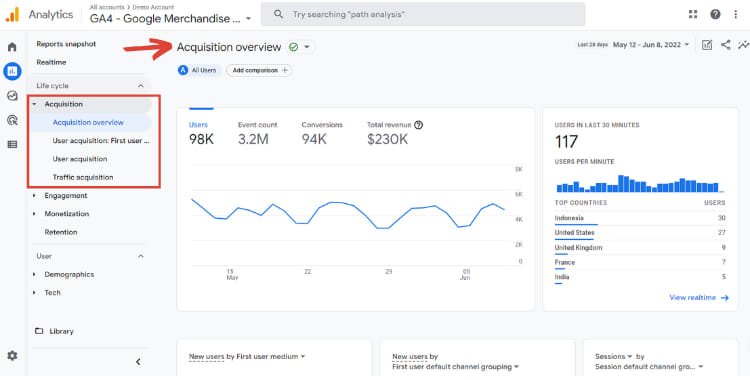Expand the Engagement group
This screenshot has width=750, height=380.
(34, 195)
